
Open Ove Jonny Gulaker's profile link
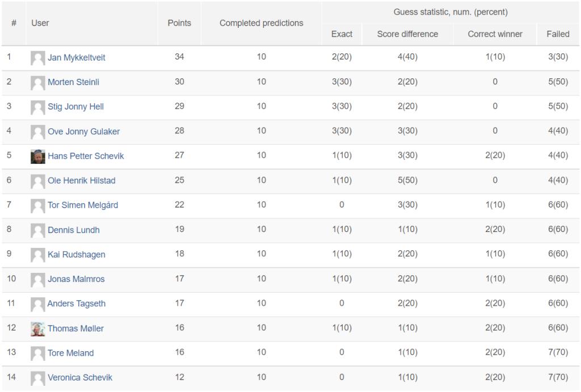point(83,132)
